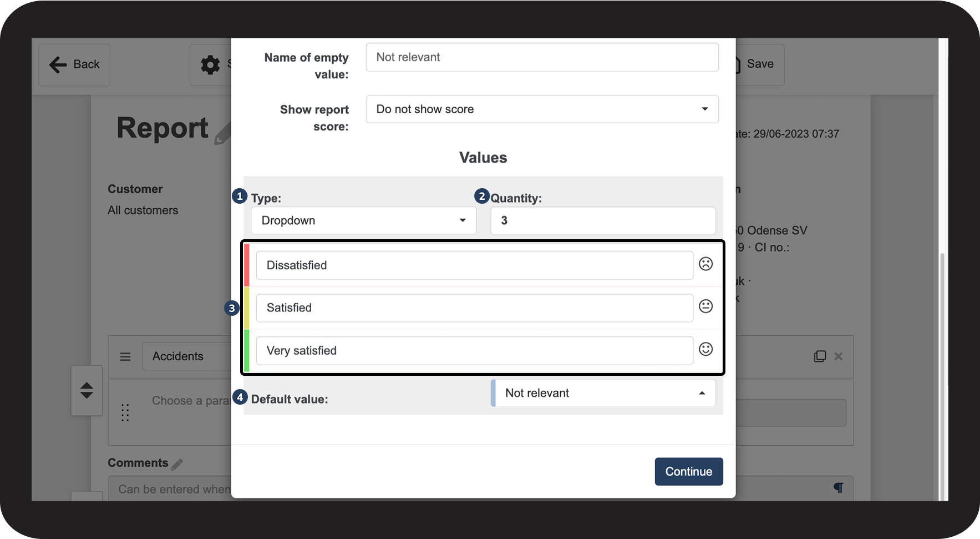980x539 pixels.
Task: Click the dotted drag handle beside Choose a parameter
Action: click(125, 412)
